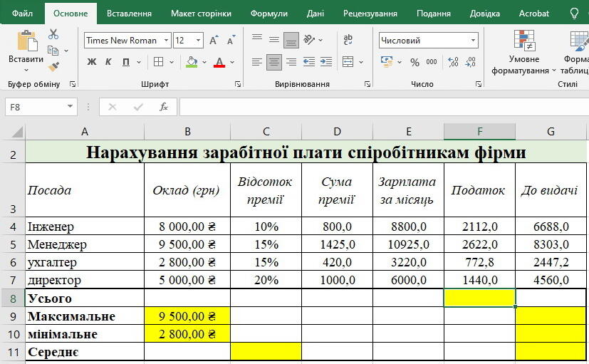Increase indent icon
This screenshot has width=589, height=364.
pyautogui.click(x=326, y=62)
